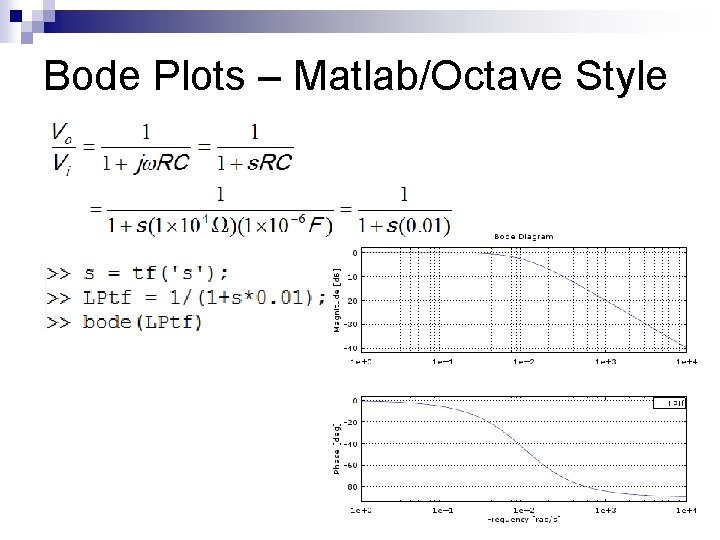Screen dimensions: 720x540
Task: Click the fraction with resistor and capacitor values
Action: 220,211
